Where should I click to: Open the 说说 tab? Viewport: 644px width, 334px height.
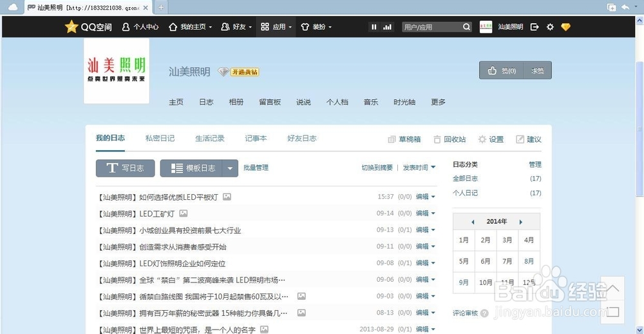[x=303, y=102]
